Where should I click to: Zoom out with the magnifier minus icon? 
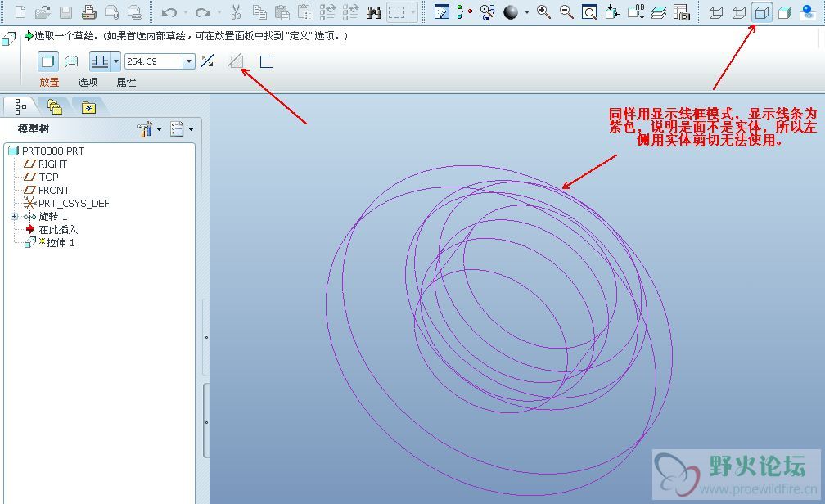pos(566,11)
